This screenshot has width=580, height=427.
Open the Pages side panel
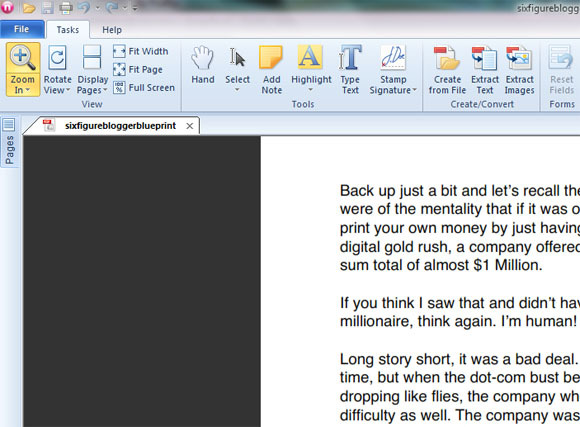[x=9, y=142]
